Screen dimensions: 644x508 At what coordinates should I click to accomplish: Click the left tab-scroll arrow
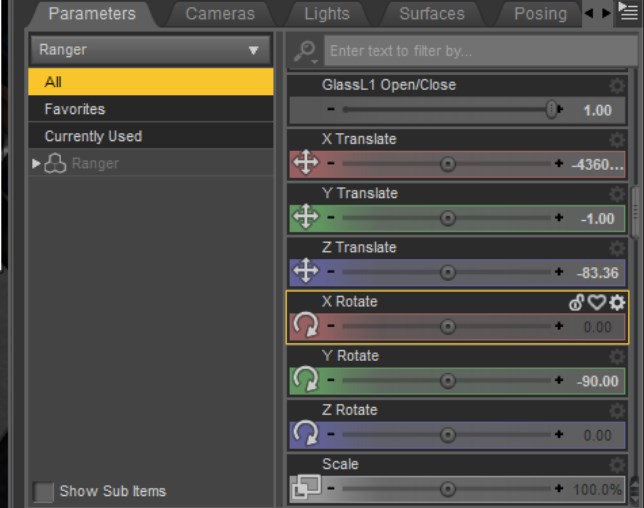589,13
